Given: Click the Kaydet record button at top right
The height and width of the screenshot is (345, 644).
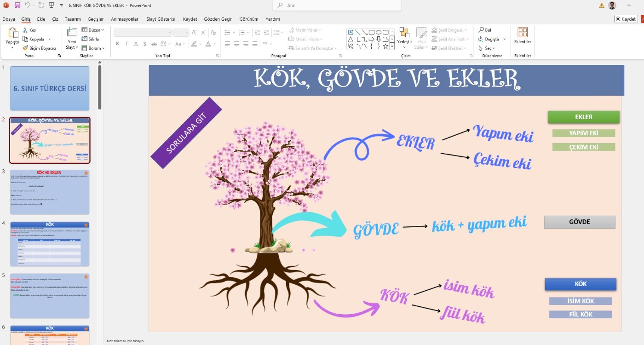Looking at the screenshot, I should click(626, 19).
